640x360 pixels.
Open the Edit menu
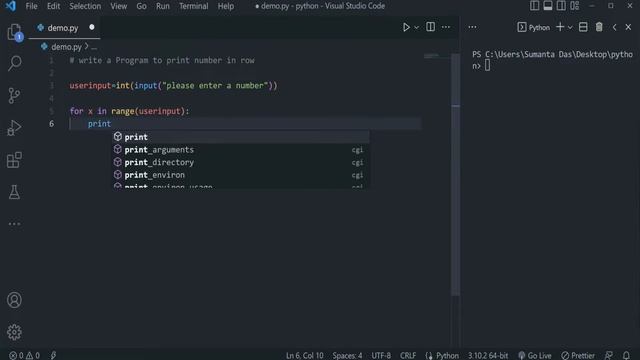[53, 6]
